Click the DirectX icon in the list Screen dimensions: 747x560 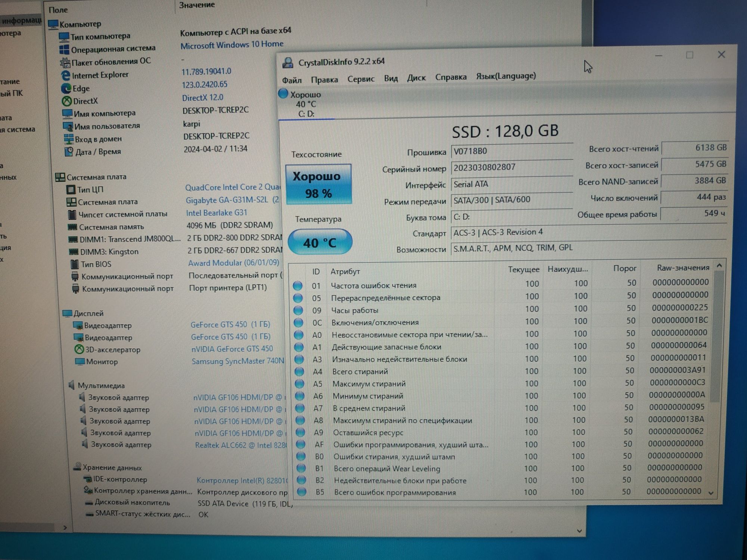click(x=67, y=101)
